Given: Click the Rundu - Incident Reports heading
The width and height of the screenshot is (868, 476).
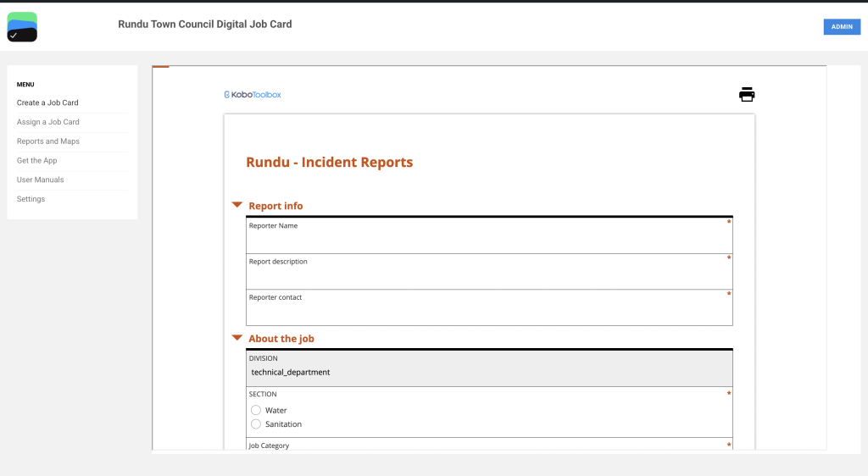Looking at the screenshot, I should 329,163.
